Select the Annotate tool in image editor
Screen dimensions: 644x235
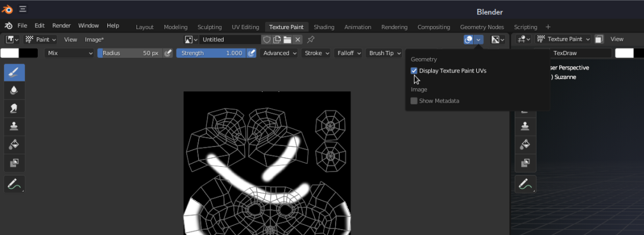tap(14, 184)
